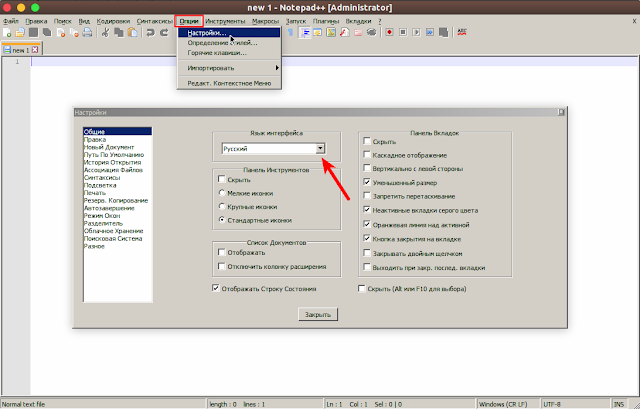Screen dimensions: 640x409
Task: Open the Document Map toolbar icon
Action: point(331,33)
